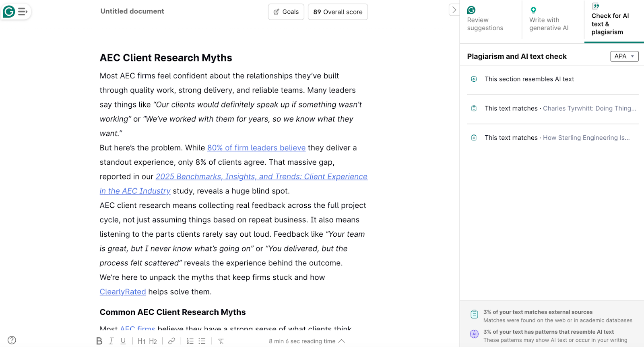The width and height of the screenshot is (644, 347).
Task: Insert a hyperlink with link icon
Action: point(171,341)
